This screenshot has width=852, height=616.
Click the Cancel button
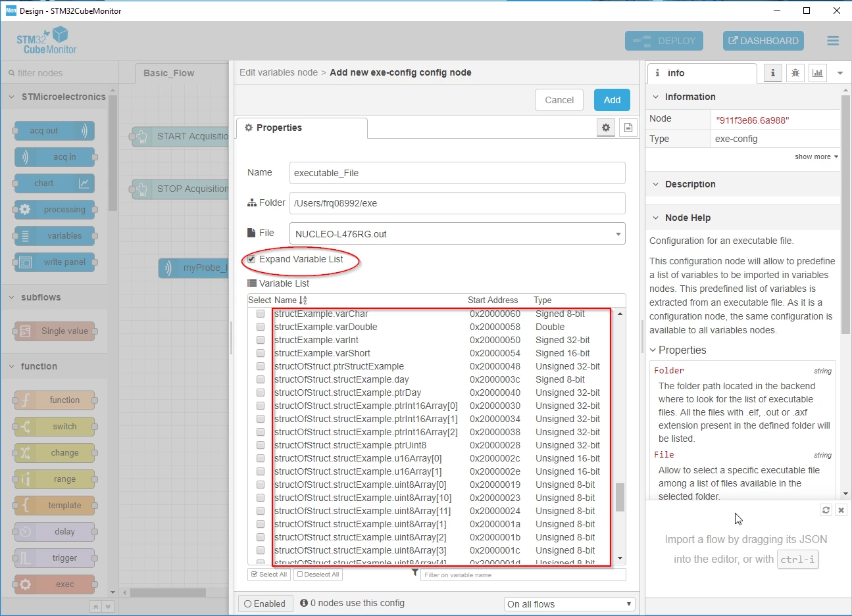pos(559,100)
